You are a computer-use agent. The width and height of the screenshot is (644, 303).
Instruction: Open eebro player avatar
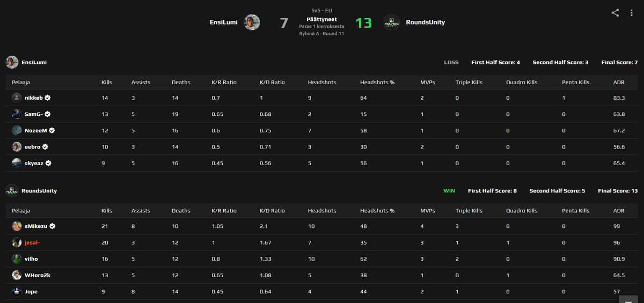(17, 147)
